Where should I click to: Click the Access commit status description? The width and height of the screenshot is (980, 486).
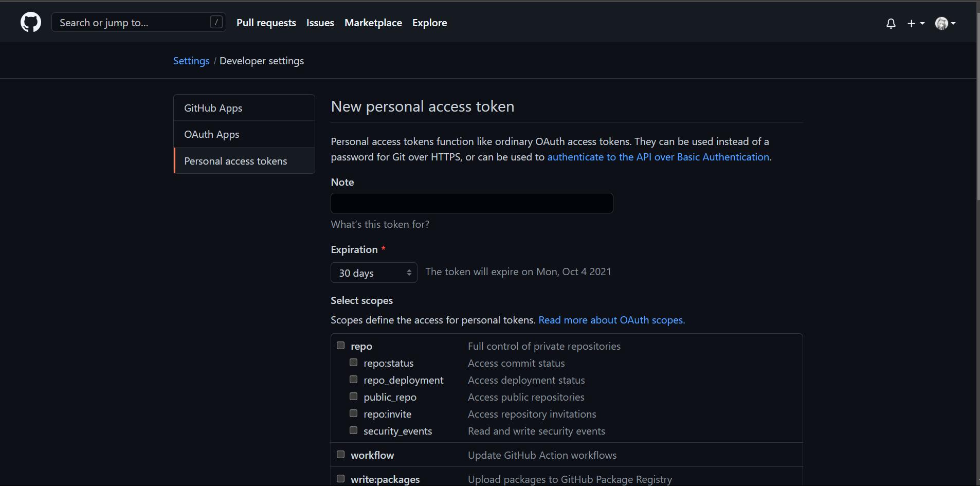click(x=516, y=363)
